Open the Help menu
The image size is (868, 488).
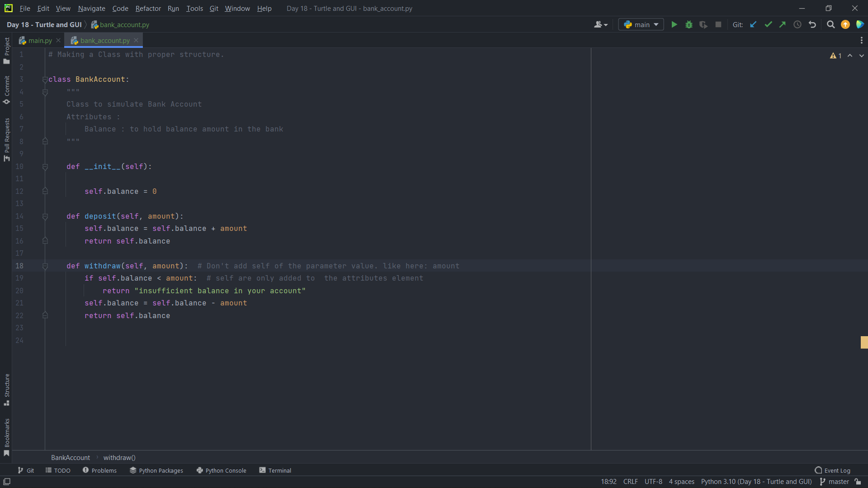[x=264, y=8]
